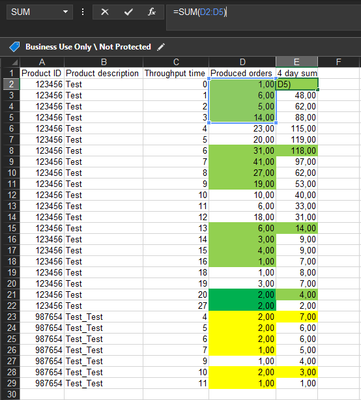Screen dimensions: 361x400
Task: Select throughput time cell with value 20
Action: [x=176, y=295]
